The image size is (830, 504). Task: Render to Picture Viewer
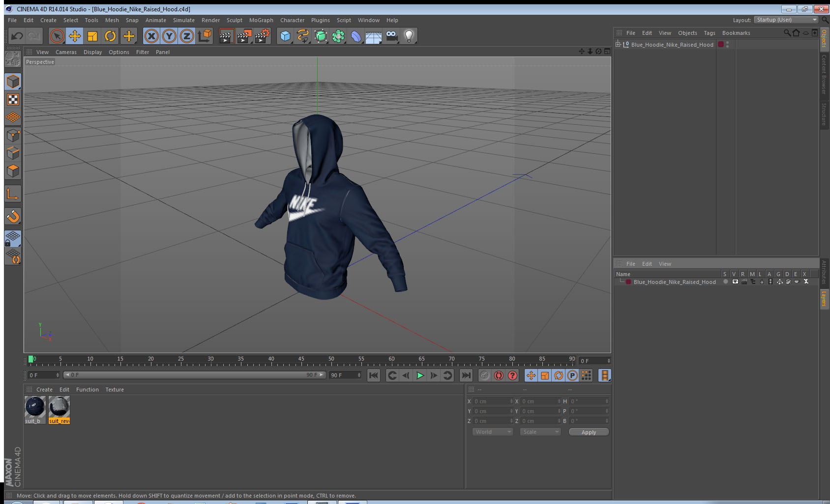tap(244, 36)
